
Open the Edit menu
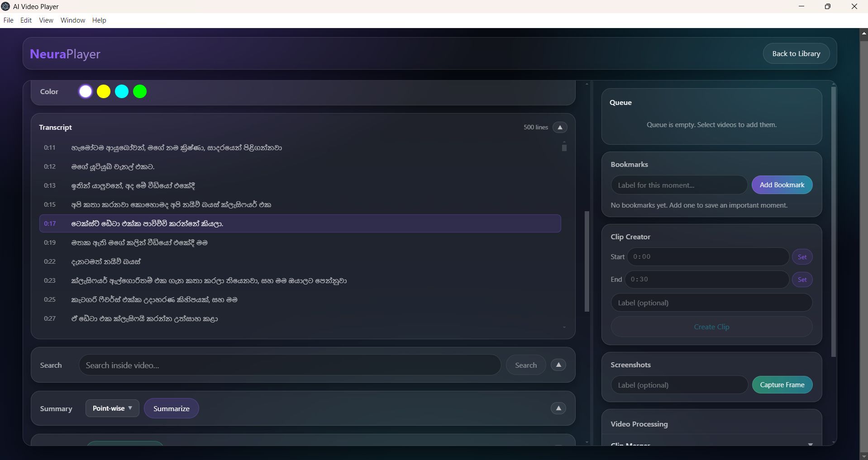point(26,20)
